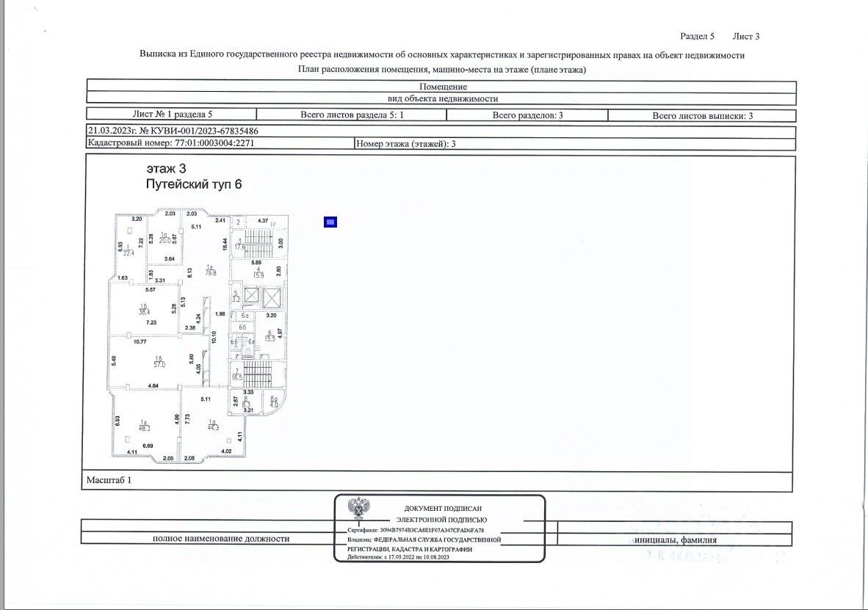Click room area label 20.0 on the plan
Screen dimensions: 868x610
coord(164,240)
